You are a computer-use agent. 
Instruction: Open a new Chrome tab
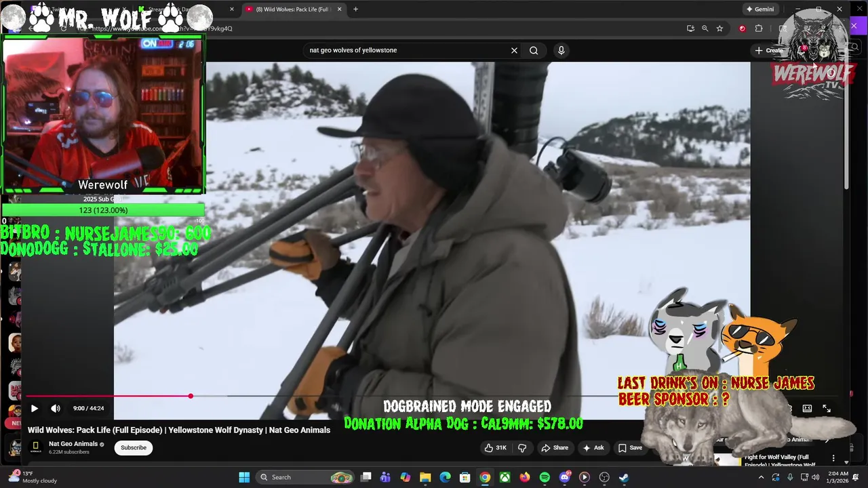[355, 9]
